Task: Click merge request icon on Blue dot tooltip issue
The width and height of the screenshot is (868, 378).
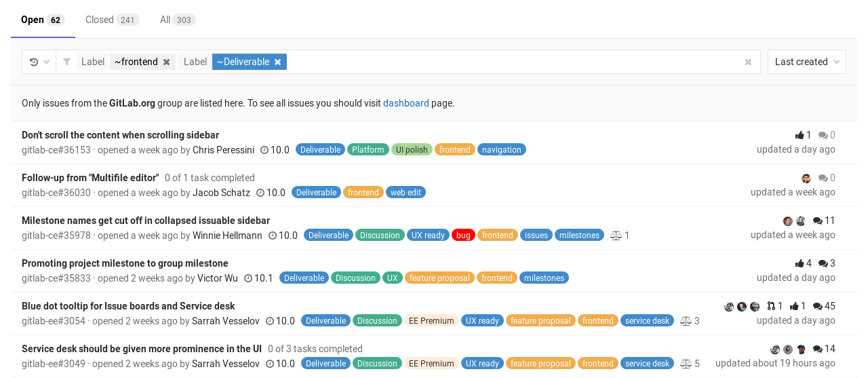Action: point(771,306)
